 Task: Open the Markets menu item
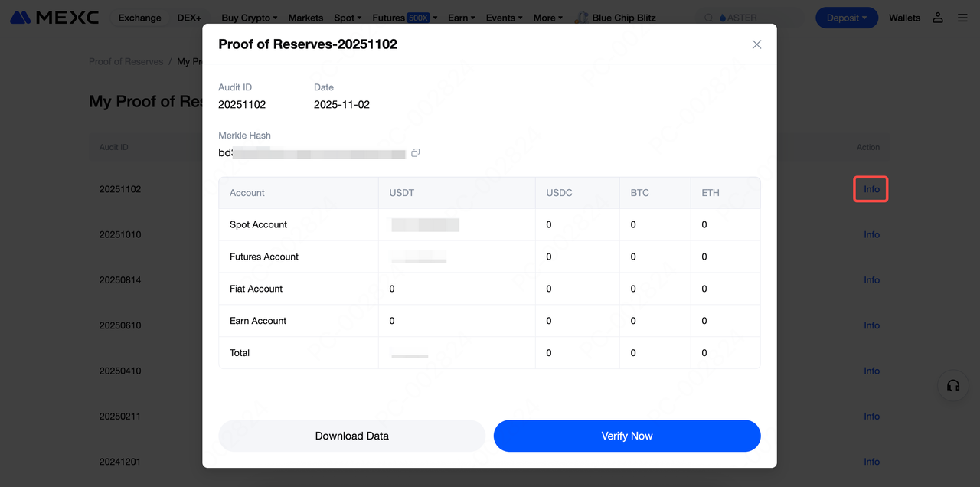305,18
